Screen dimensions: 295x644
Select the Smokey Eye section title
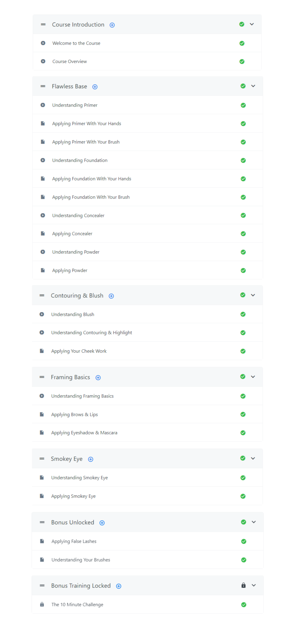click(x=67, y=459)
